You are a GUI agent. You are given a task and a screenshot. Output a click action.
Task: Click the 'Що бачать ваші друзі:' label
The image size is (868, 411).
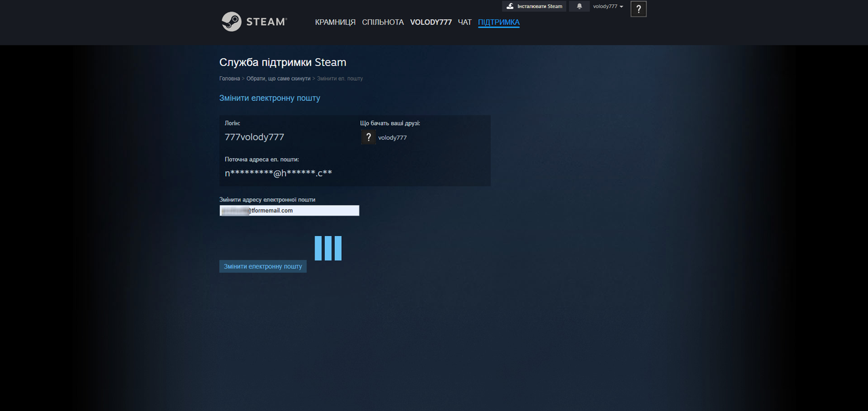coord(390,123)
